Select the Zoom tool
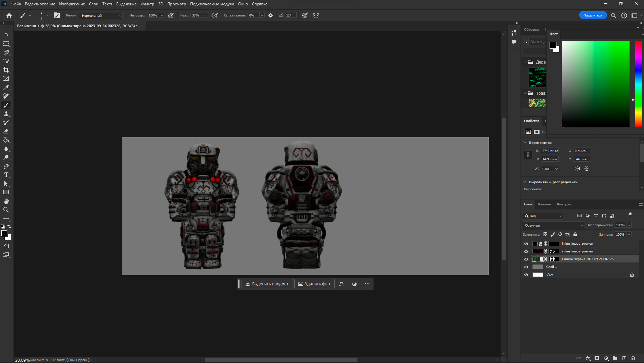 pos(6,210)
